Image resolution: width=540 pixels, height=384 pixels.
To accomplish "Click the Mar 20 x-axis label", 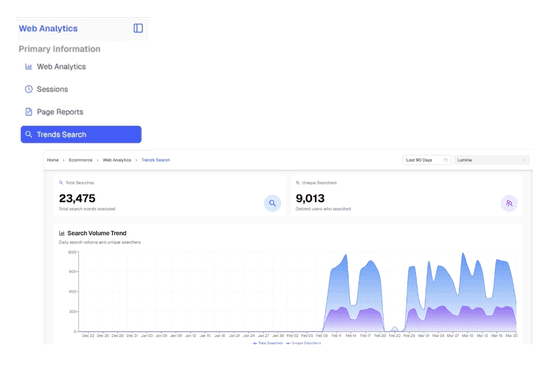I will point(511,335).
